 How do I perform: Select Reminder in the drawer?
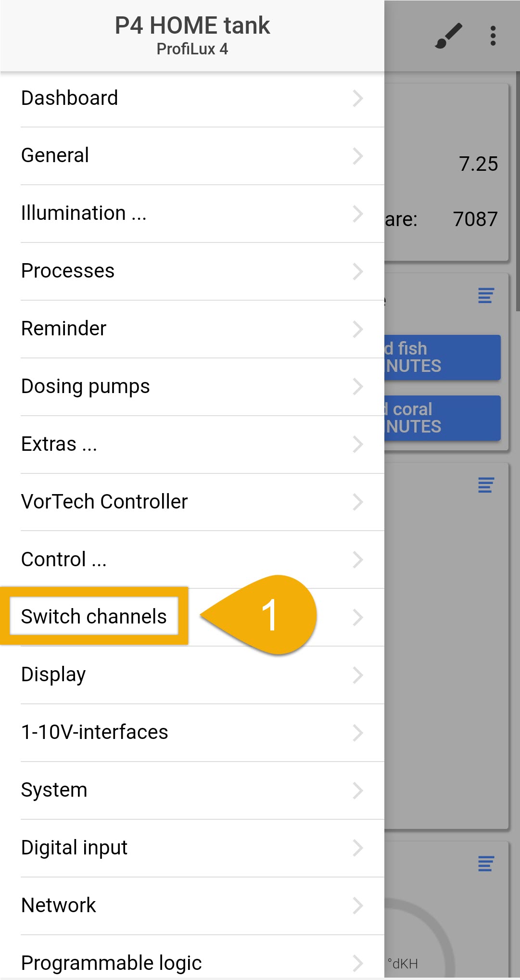pos(192,329)
